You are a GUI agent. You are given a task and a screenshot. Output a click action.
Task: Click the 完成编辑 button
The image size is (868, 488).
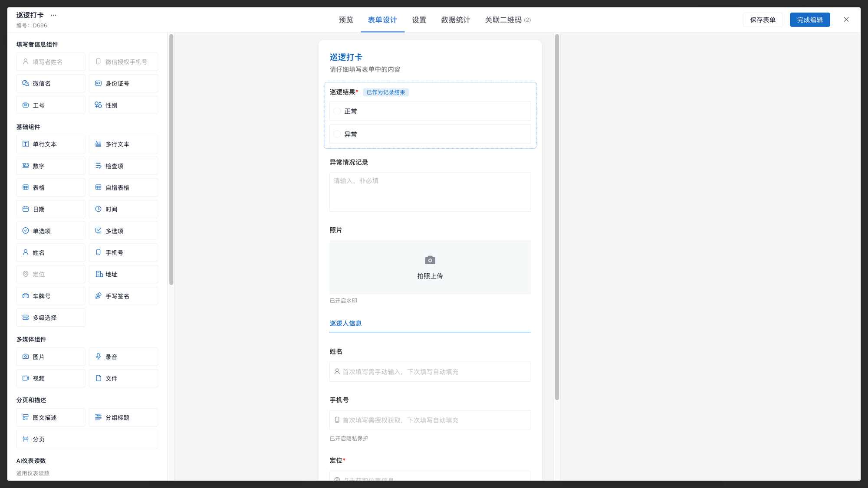[x=810, y=20]
